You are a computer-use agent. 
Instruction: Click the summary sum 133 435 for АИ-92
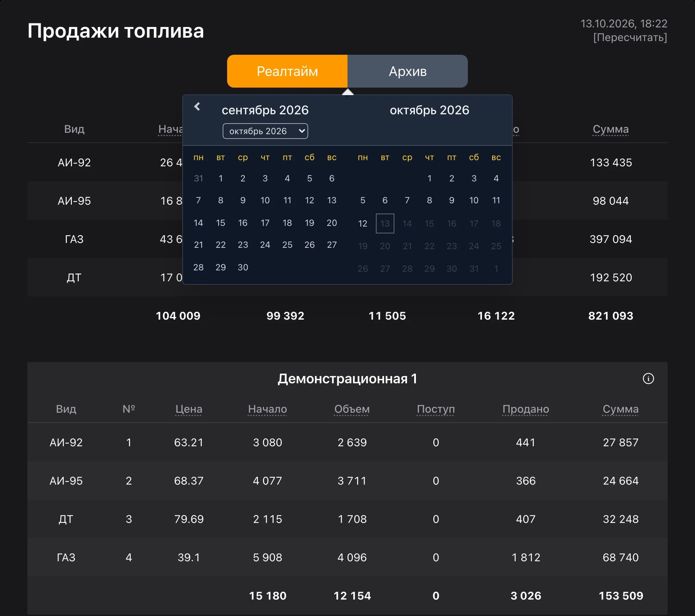coord(611,163)
